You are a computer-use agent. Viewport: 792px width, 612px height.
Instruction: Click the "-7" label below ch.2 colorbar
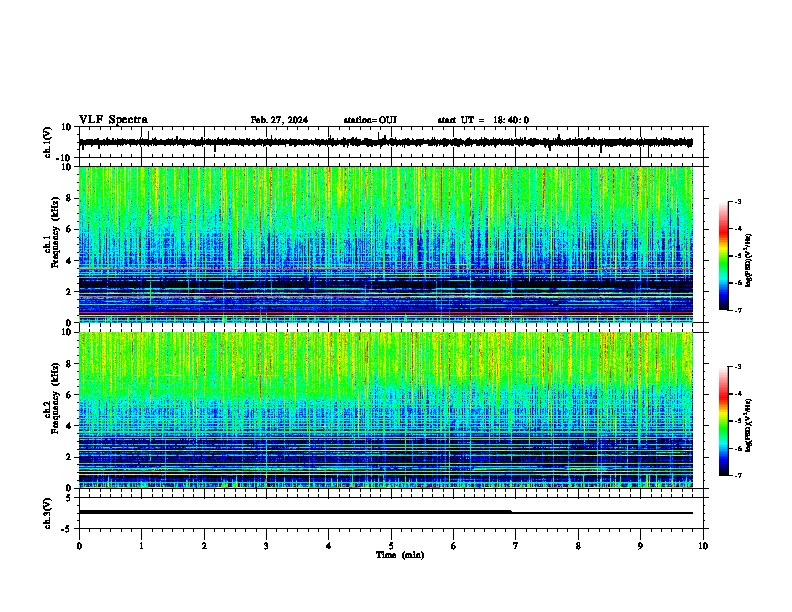click(x=738, y=476)
